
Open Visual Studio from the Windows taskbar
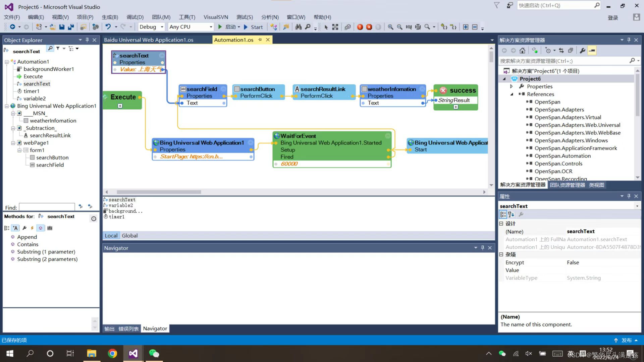(x=133, y=353)
